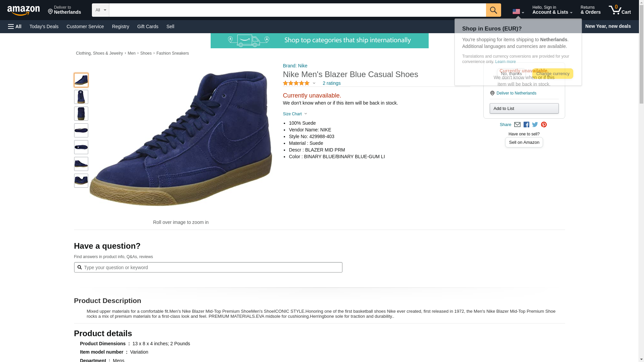Open Today's Deals nav item
The image size is (644, 362).
pos(44,26)
